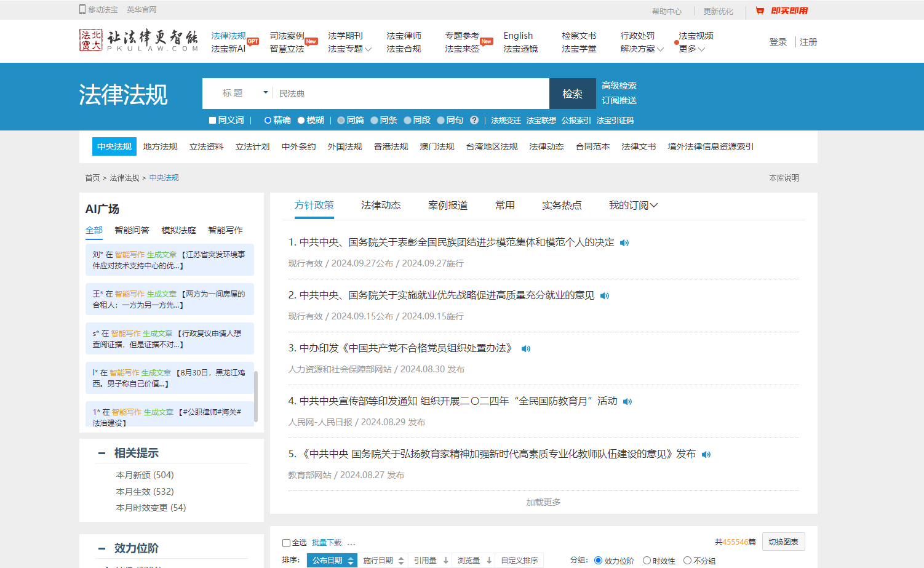The image size is (924, 568).
Task: Collapse the 相关提示 section
Action: pyautogui.click(x=102, y=454)
